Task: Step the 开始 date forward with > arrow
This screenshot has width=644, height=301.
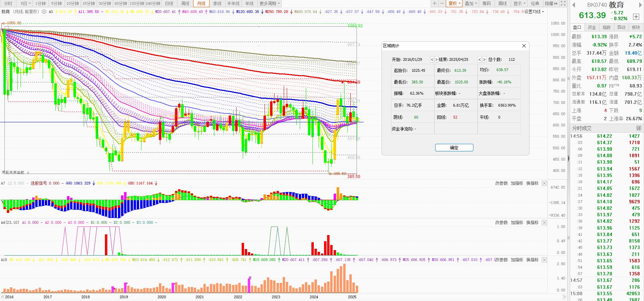Action: click(436, 59)
